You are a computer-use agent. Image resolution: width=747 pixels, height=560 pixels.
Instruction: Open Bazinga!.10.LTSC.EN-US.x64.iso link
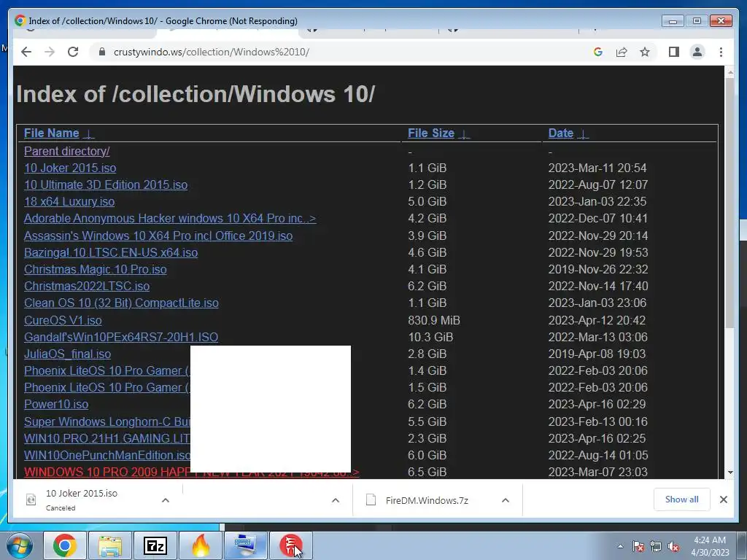[111, 252]
